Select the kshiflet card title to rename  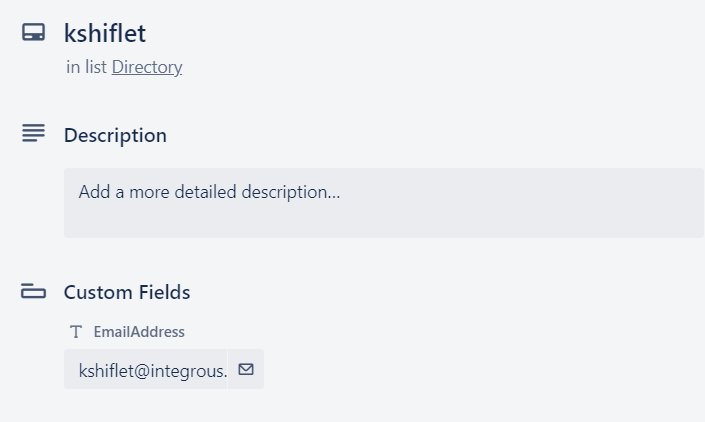(x=105, y=33)
